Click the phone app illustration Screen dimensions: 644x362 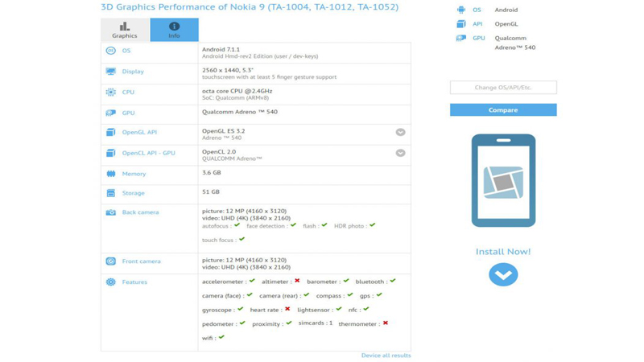pos(504,180)
